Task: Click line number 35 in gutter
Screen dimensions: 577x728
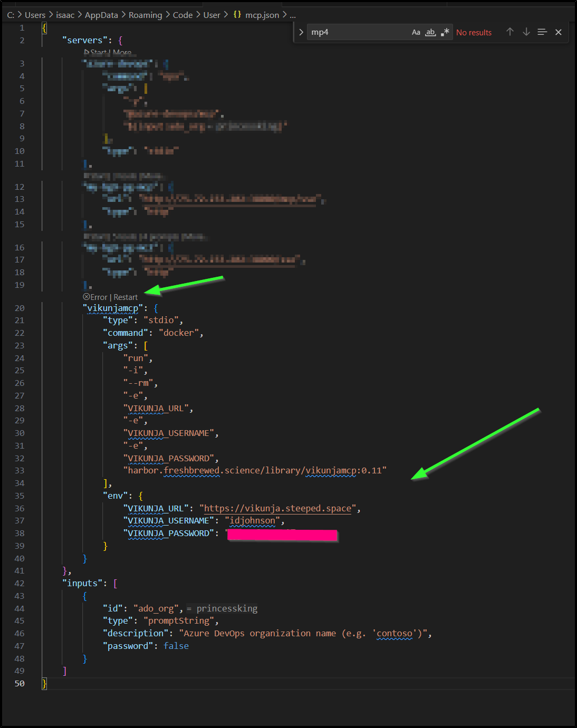Action: (x=20, y=496)
